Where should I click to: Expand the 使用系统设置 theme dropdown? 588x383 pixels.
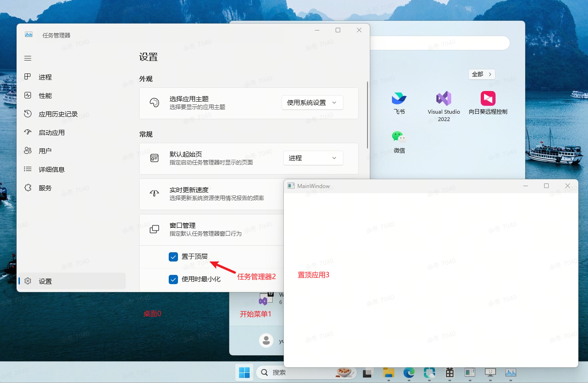[x=312, y=103]
